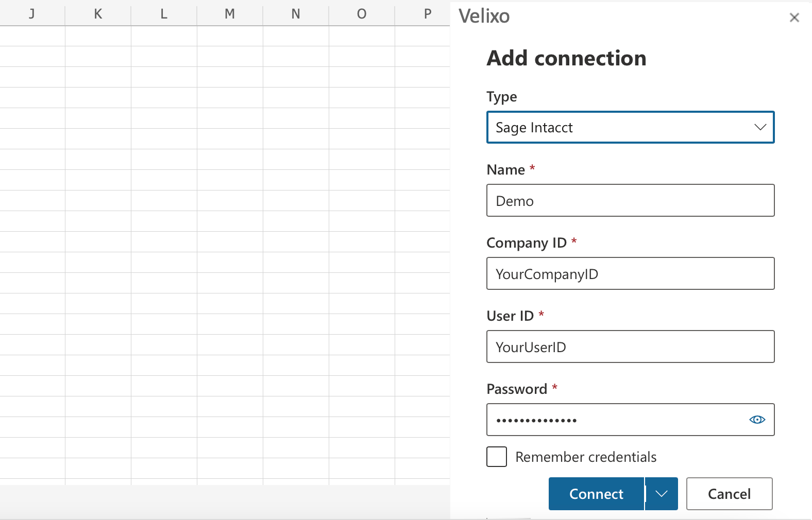The image size is (812, 520).
Task: Check the Remember credentials checkbox
Action: (x=497, y=457)
